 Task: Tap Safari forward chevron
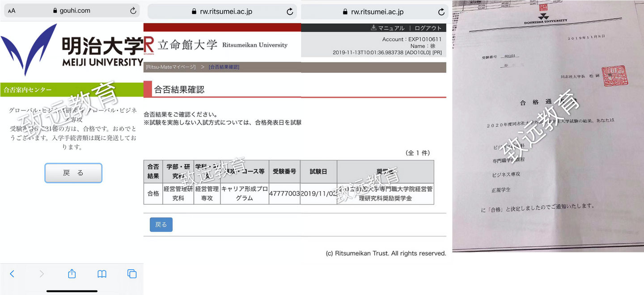tap(42, 274)
